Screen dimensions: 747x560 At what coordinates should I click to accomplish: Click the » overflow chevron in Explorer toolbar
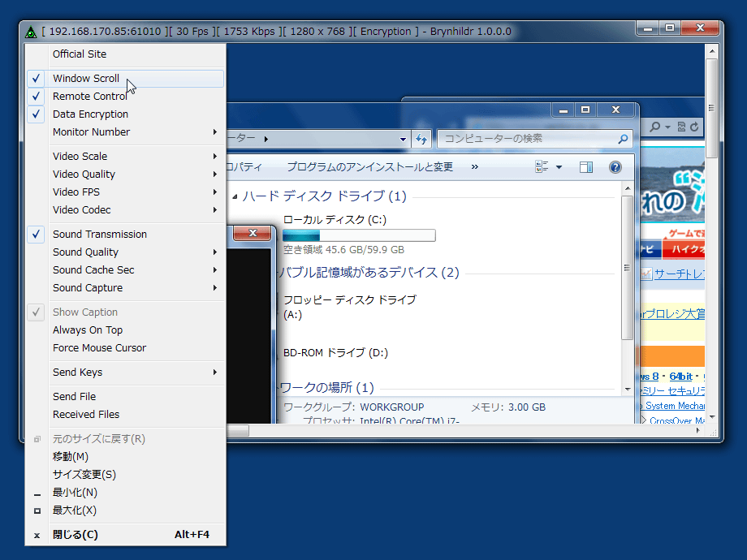(x=475, y=167)
